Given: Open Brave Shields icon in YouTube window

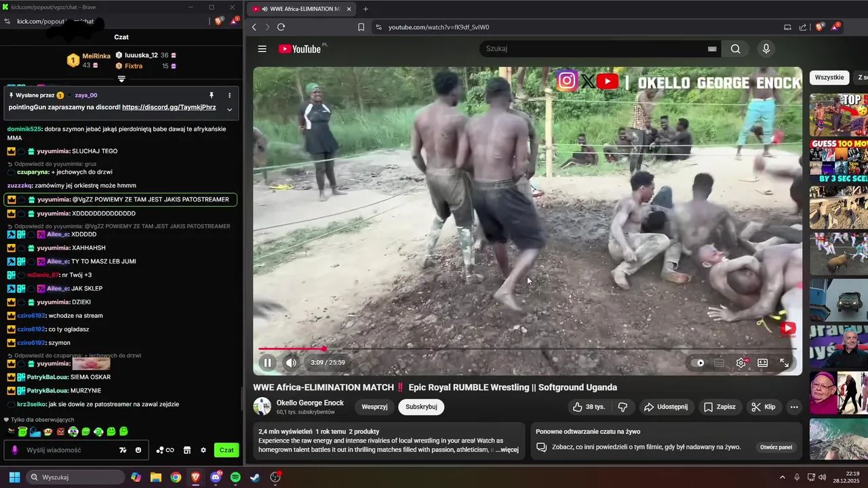Looking at the screenshot, I should tap(819, 27).
